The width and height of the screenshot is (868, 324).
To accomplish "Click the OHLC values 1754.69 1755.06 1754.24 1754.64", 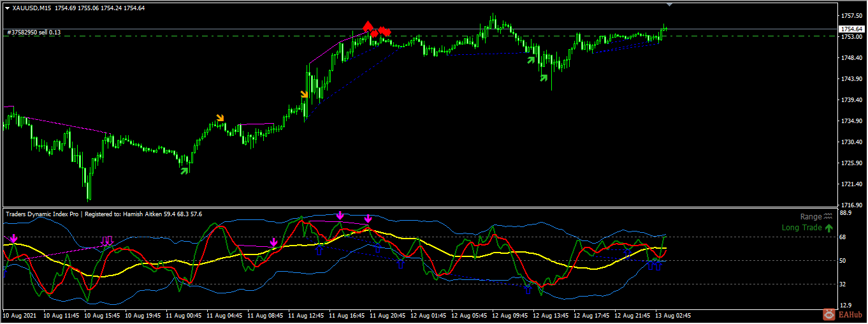I will [x=100, y=8].
